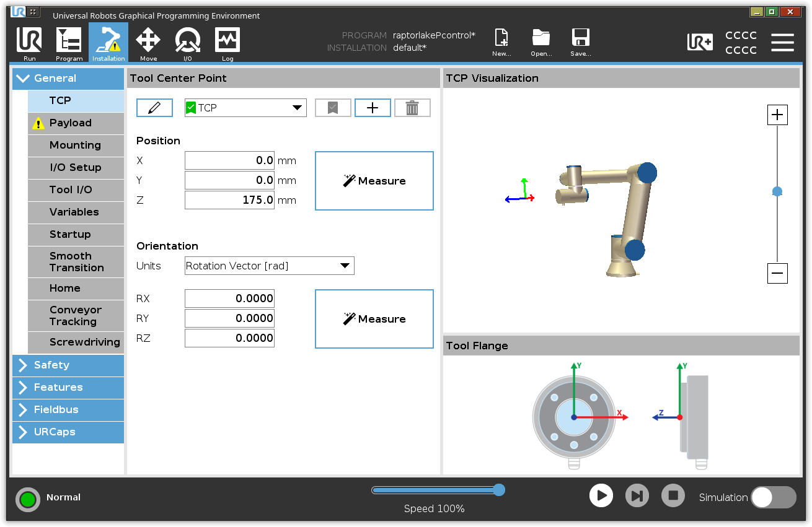812x527 pixels.
Task: Save the program with the Save icon
Action: click(x=580, y=42)
